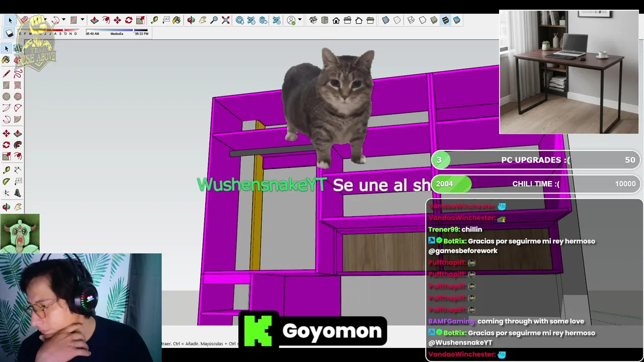Switch to Iso view
Viewport: 644px width, 362px height.
[x=313, y=20]
